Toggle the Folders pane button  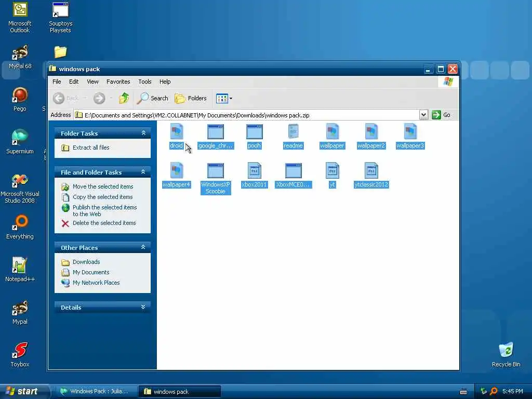pyautogui.click(x=190, y=98)
